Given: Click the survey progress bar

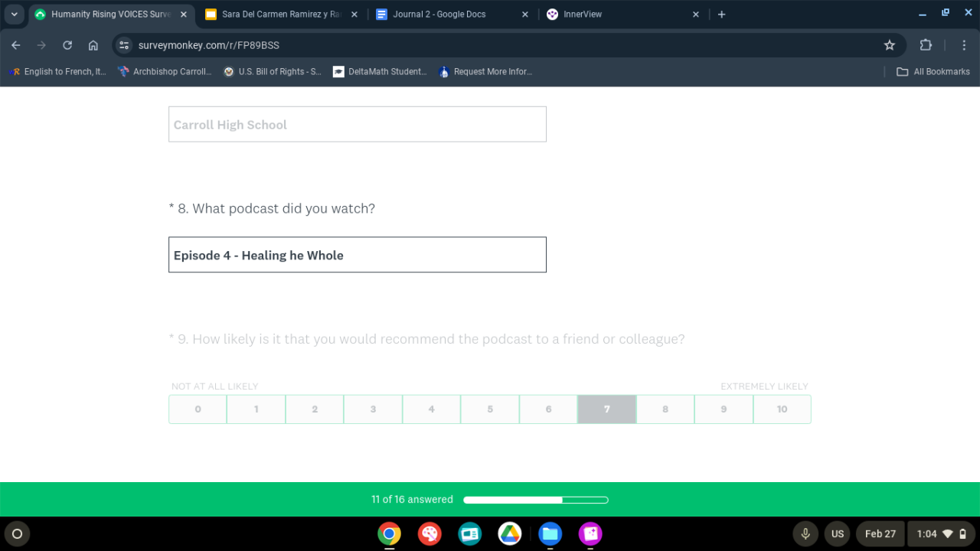Looking at the screenshot, I should click(x=536, y=500).
